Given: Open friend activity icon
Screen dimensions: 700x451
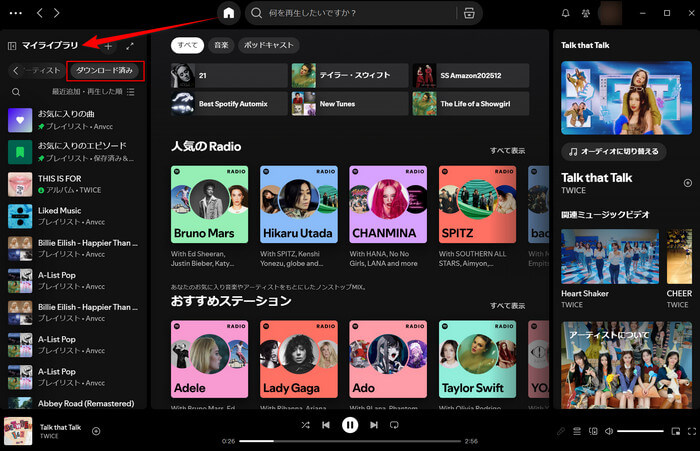Looking at the screenshot, I should [585, 13].
